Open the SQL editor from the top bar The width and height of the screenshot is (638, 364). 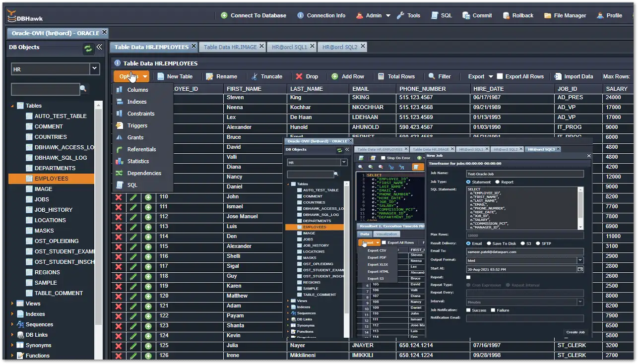pos(441,15)
